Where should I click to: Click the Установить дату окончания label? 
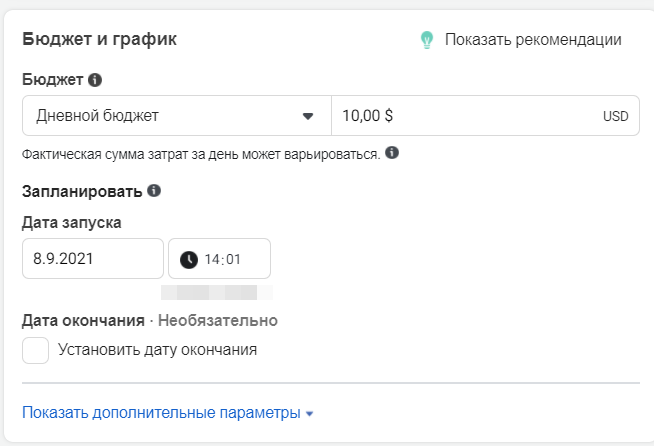pos(157,350)
